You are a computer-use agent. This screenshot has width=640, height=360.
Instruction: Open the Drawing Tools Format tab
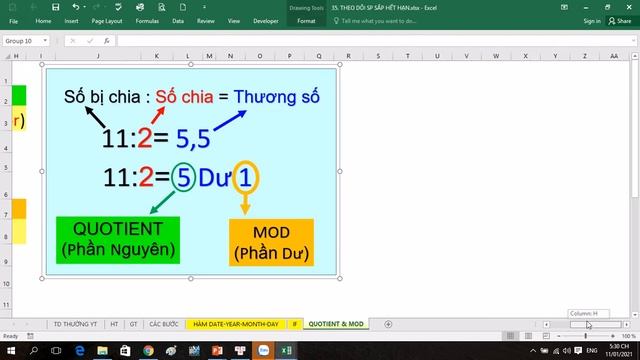306,21
